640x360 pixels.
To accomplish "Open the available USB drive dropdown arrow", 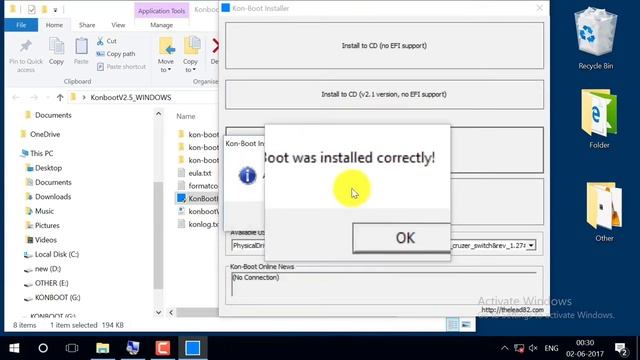I will tap(531, 245).
